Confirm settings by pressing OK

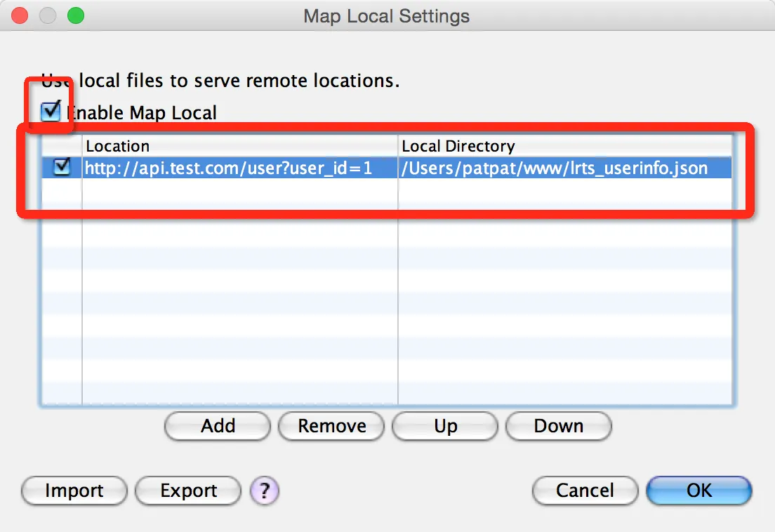698,491
